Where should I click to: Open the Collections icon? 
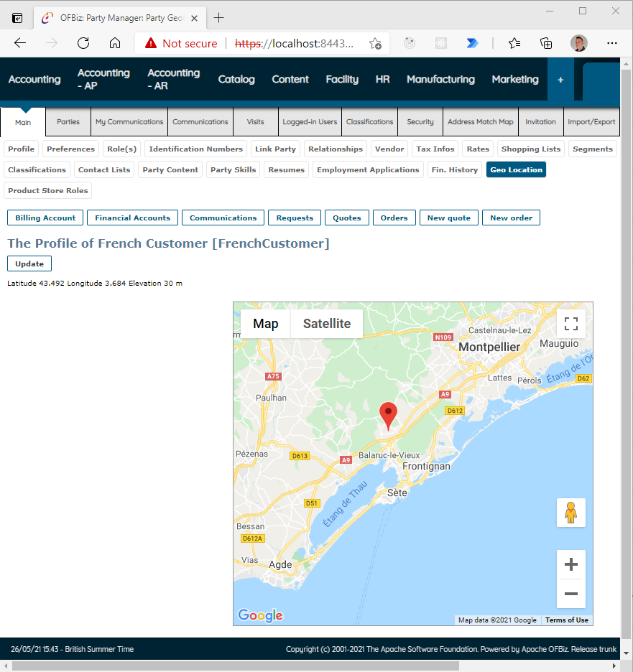pyautogui.click(x=545, y=43)
